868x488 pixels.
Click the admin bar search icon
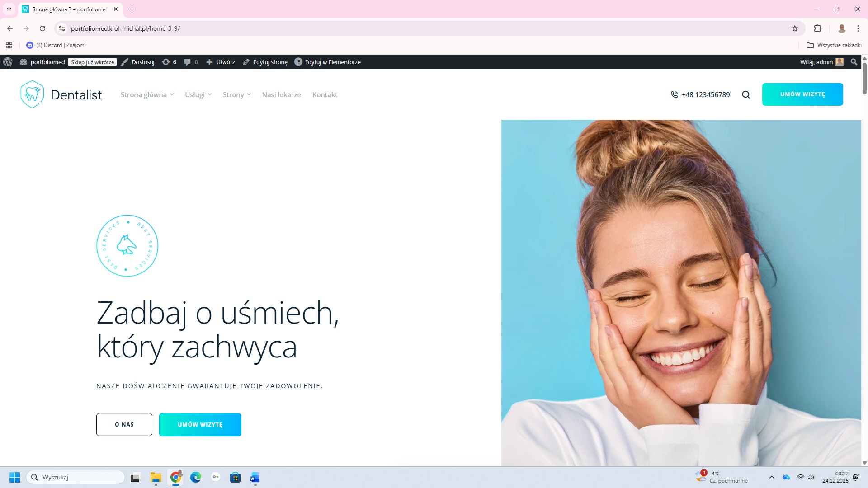click(854, 62)
